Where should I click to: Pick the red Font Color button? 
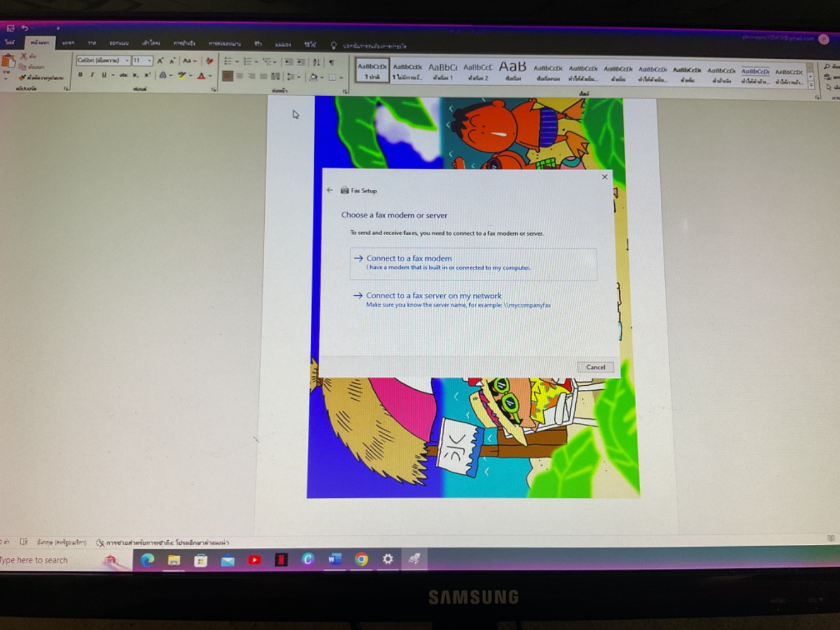click(x=202, y=76)
